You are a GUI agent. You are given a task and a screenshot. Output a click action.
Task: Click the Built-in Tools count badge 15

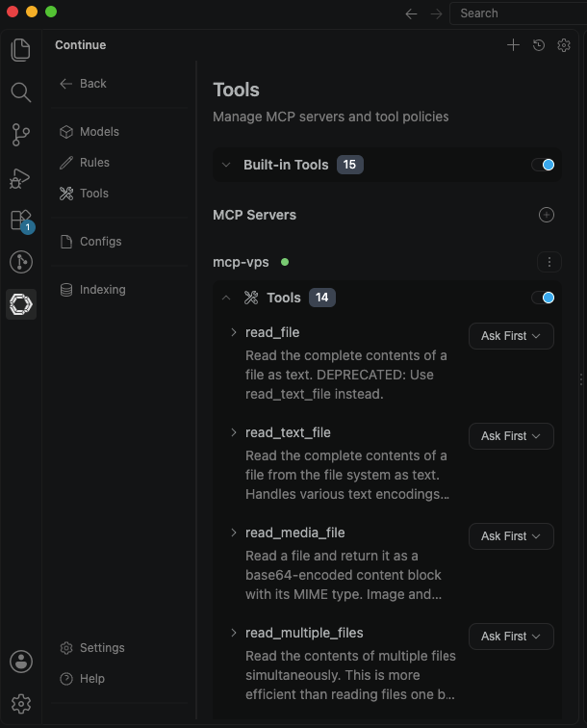350,165
